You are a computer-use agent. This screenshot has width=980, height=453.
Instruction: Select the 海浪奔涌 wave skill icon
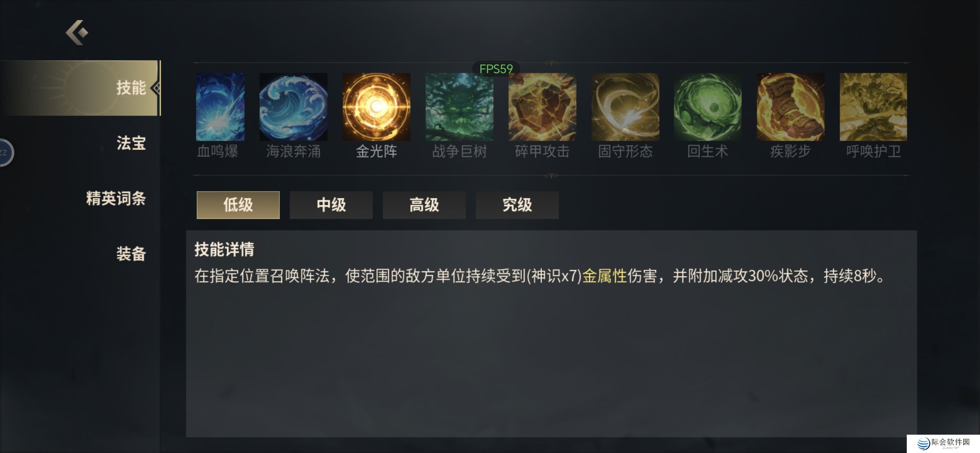pyautogui.click(x=293, y=107)
